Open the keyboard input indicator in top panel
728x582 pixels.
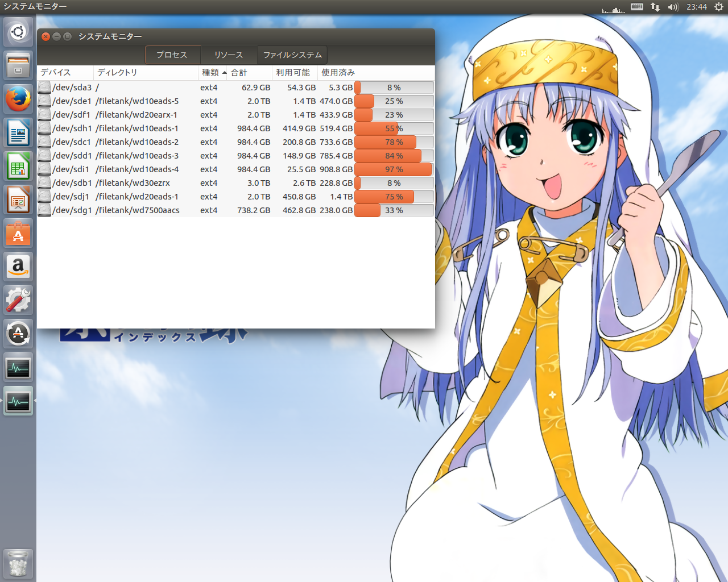click(x=637, y=7)
